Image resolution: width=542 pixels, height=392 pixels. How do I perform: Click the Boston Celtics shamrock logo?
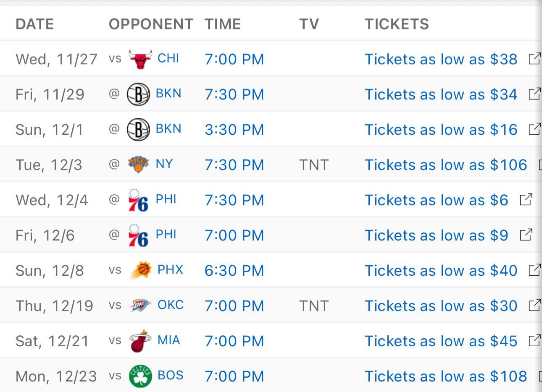140,376
